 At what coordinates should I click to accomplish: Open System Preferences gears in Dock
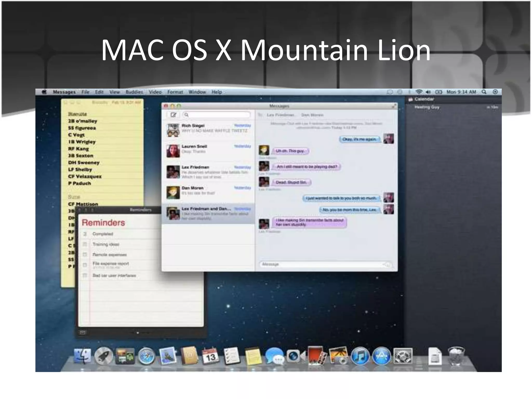coord(403,356)
